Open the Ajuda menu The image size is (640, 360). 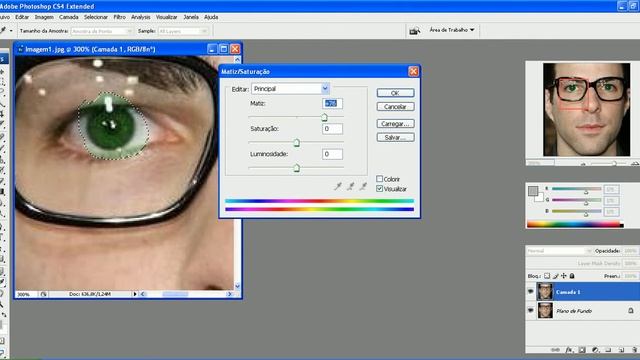click(x=211, y=17)
